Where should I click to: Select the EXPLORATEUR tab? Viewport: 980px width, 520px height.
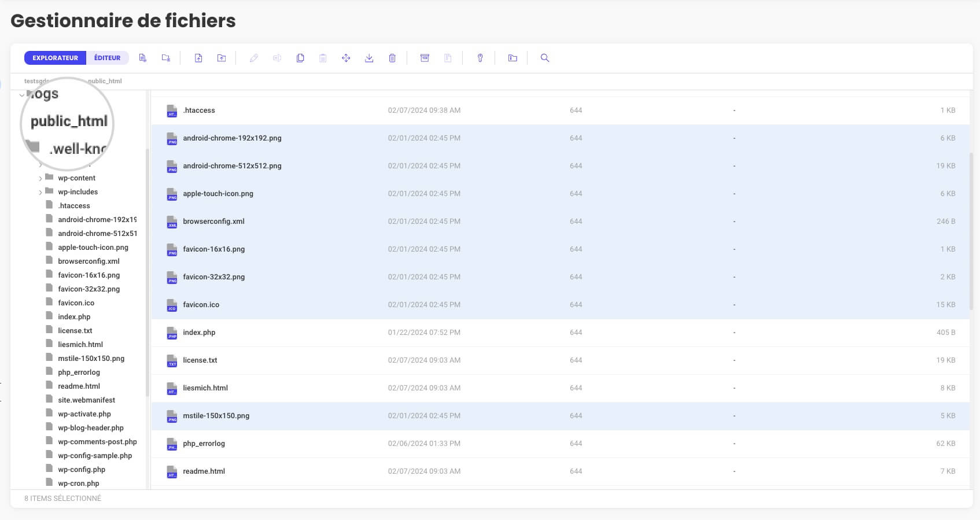(x=55, y=58)
